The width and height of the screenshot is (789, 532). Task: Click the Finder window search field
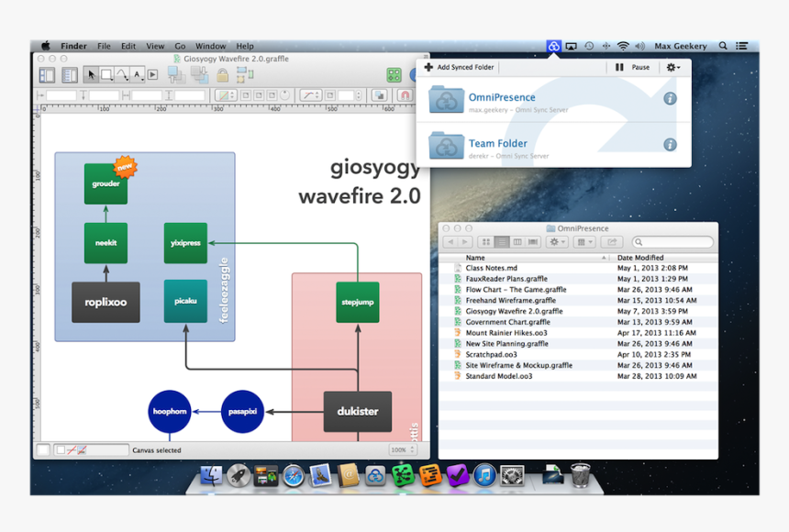pos(672,242)
